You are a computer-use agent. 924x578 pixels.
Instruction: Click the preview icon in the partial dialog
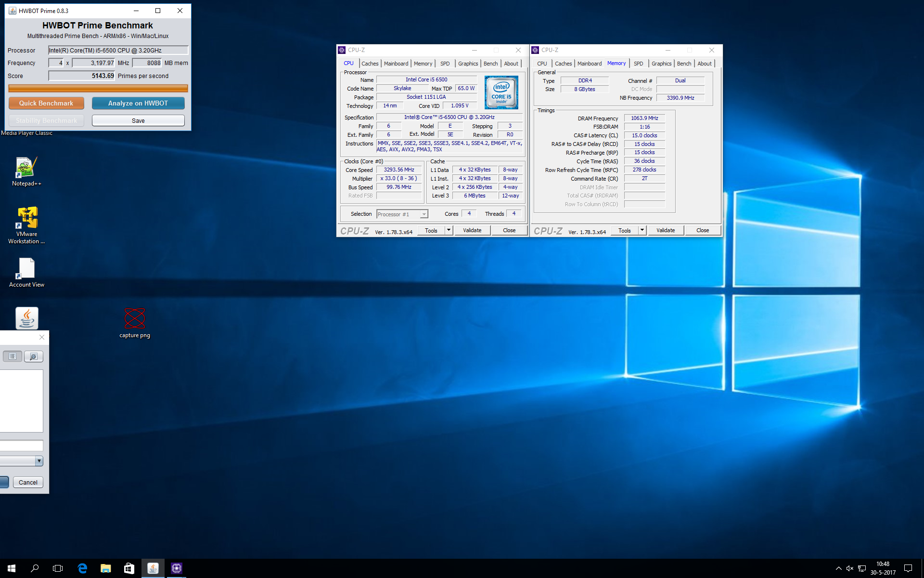(34, 356)
